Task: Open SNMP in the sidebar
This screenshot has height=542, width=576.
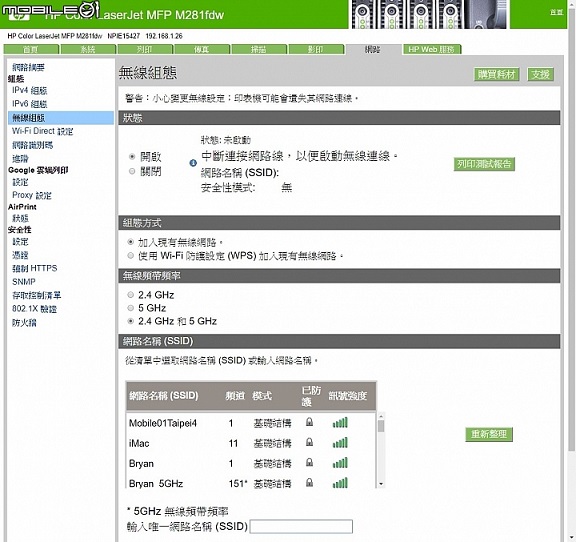Action: point(24,282)
